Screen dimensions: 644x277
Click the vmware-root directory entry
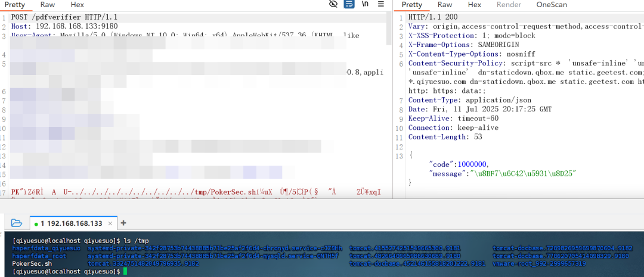pos(539,263)
